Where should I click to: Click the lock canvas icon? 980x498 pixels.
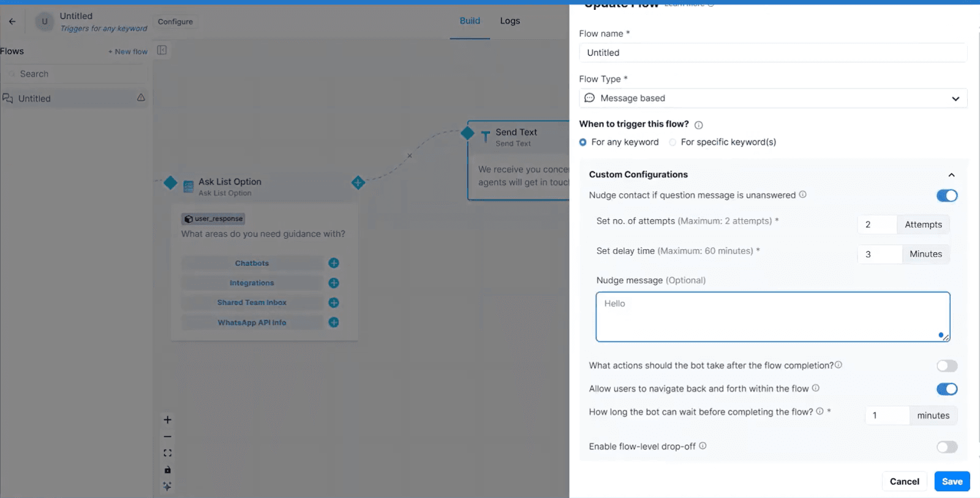(x=167, y=470)
